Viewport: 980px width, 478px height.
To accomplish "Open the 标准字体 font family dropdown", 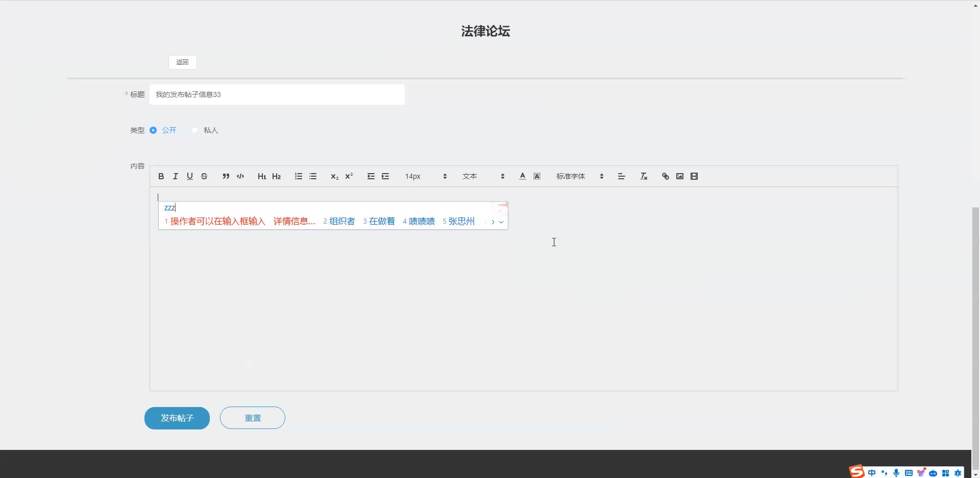I will point(580,176).
